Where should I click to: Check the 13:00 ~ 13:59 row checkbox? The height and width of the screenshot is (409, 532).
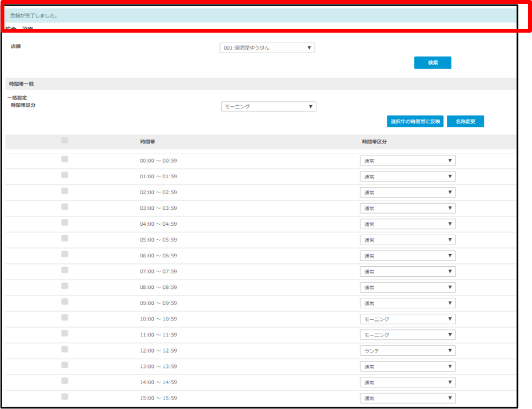65,365
